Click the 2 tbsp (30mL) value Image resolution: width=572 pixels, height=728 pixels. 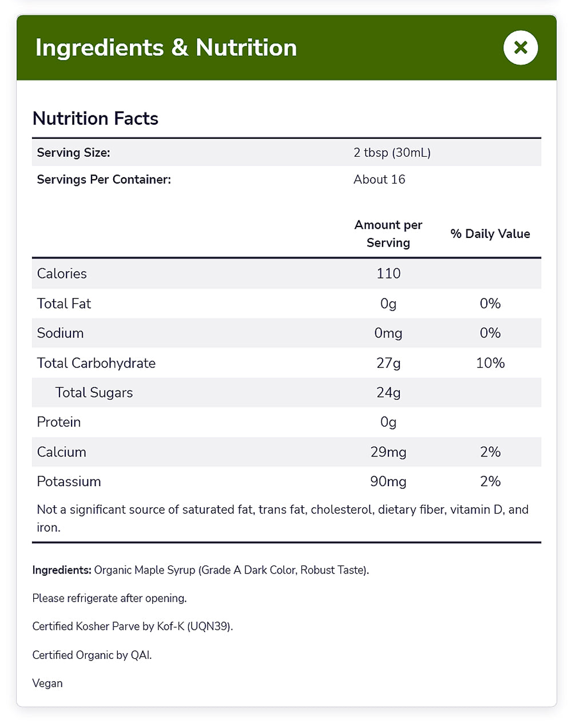tap(392, 153)
